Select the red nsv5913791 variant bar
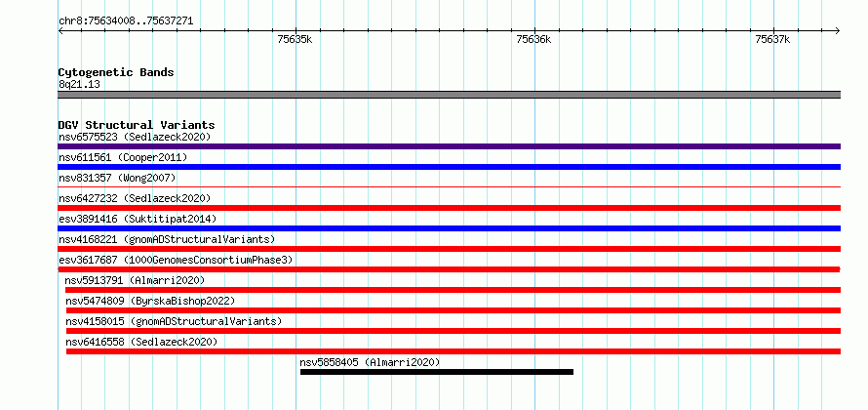 pyautogui.click(x=453, y=290)
